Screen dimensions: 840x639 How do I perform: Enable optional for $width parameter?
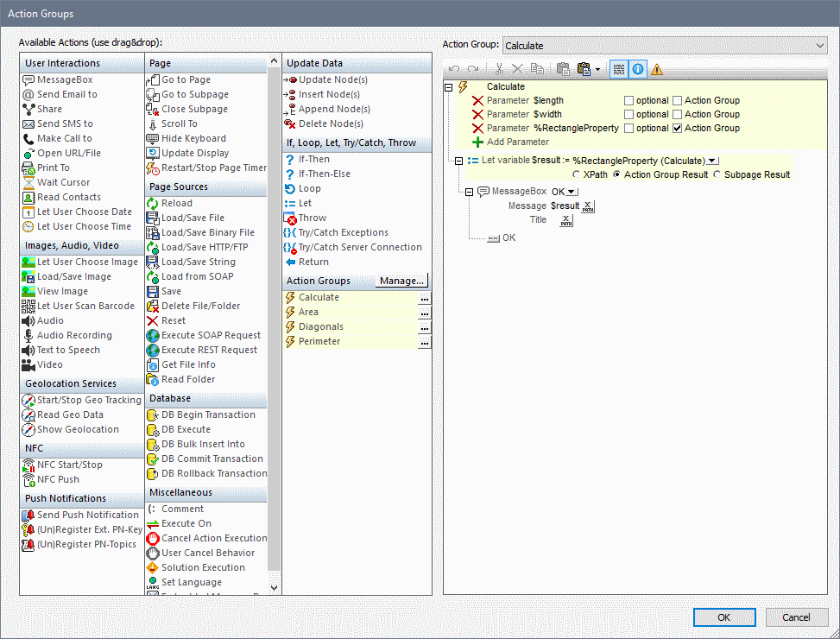point(629,115)
